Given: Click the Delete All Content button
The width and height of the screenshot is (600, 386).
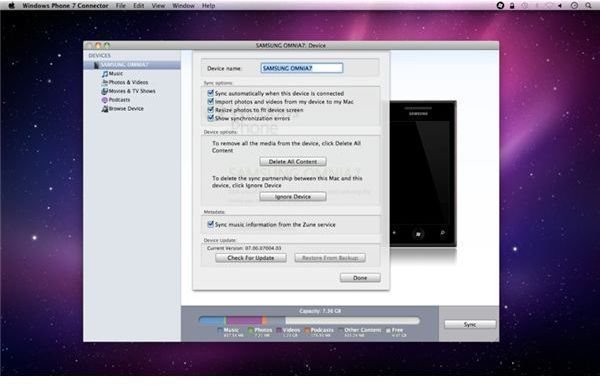Looking at the screenshot, I should click(293, 162).
